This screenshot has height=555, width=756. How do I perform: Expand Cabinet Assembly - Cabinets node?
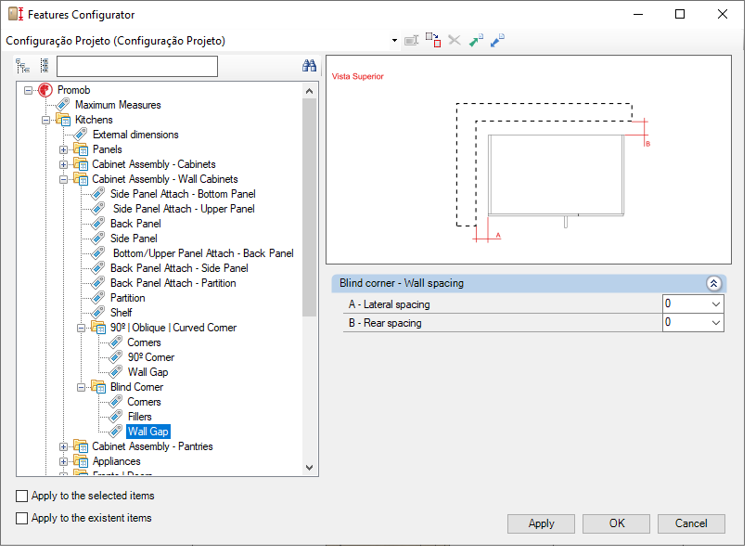[63, 165]
